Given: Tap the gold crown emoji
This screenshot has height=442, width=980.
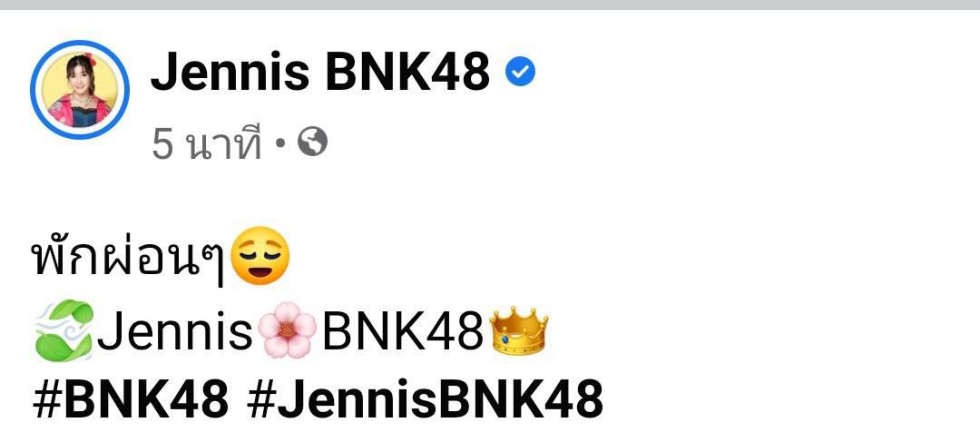Looking at the screenshot, I should coord(518,330).
